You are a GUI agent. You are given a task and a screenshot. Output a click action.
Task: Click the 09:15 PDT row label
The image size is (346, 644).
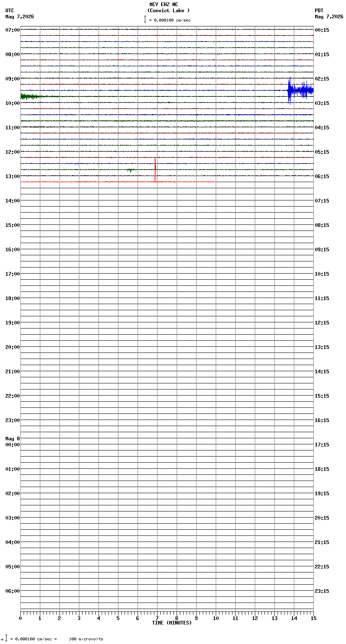click(x=322, y=250)
